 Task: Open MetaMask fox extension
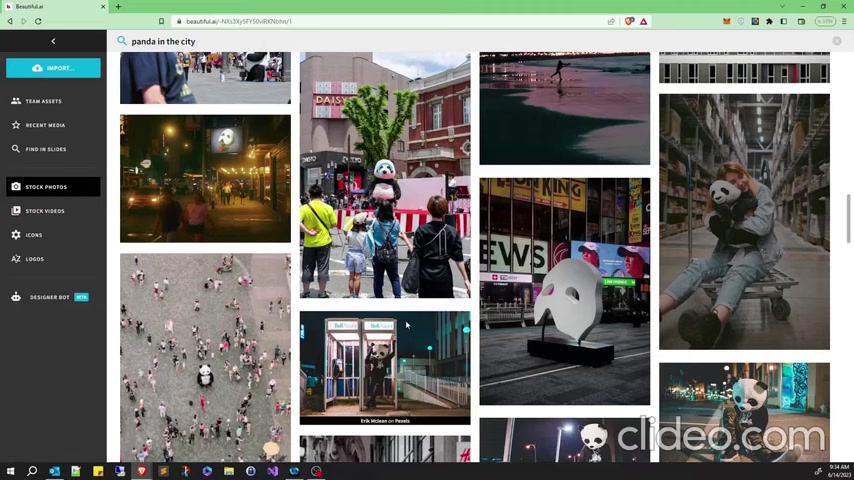click(727, 21)
